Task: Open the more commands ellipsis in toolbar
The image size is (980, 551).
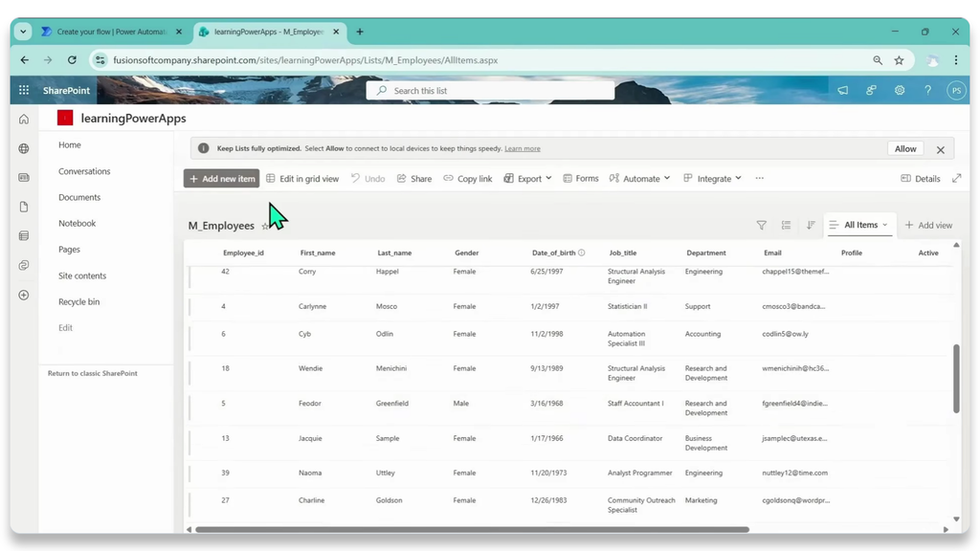Action: (759, 178)
